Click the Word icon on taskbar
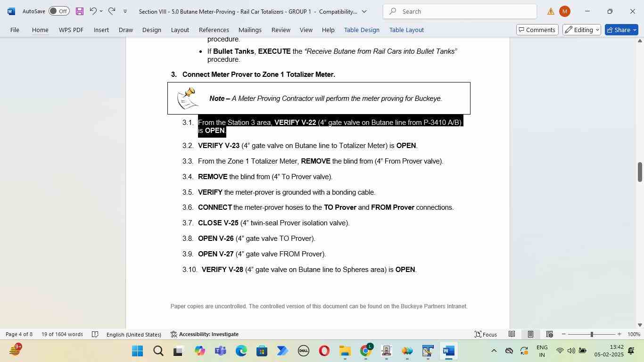This screenshot has width=644, height=362. click(449, 351)
